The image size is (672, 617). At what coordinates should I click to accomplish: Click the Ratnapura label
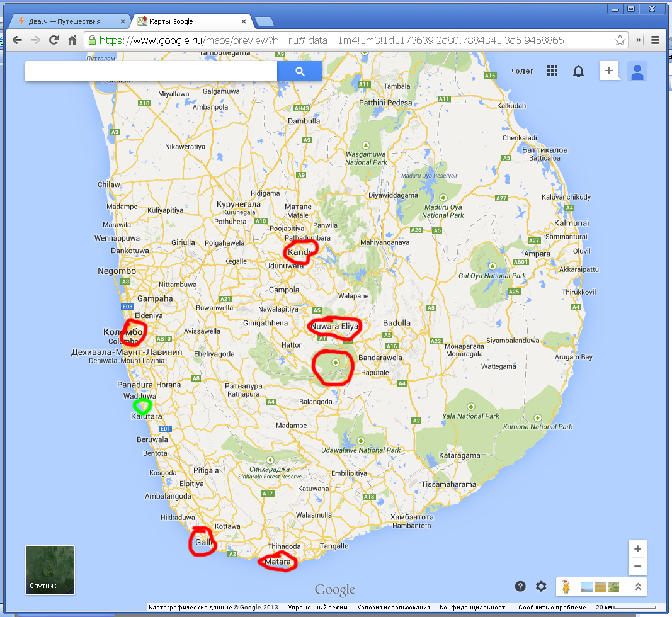(x=244, y=393)
